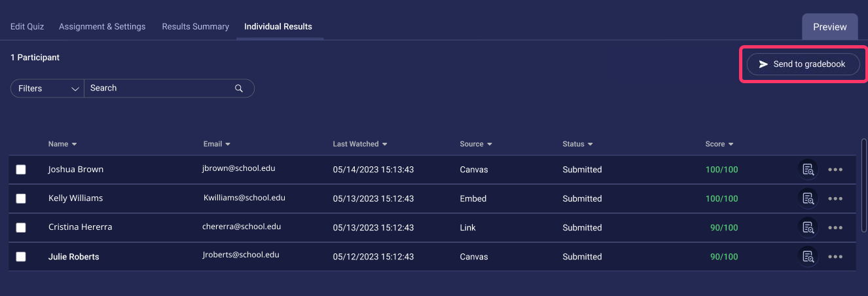Image resolution: width=868 pixels, height=296 pixels.
Task: Sort by the Score column arrow
Action: pyautogui.click(x=731, y=144)
